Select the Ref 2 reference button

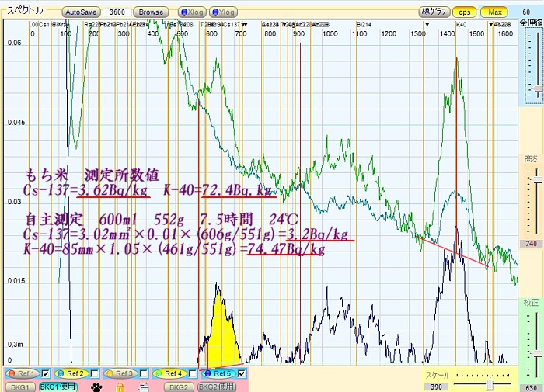pos(70,374)
